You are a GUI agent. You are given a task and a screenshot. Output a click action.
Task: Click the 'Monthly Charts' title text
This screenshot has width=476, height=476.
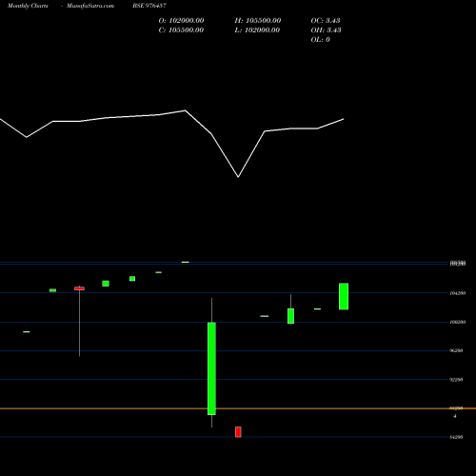28,6
